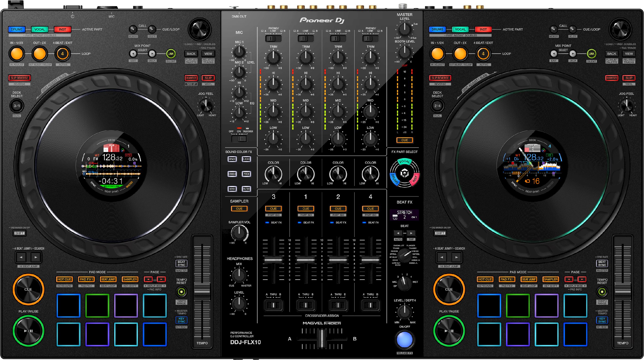Toggle left deck SLIP REVERSE button

[x=19, y=78]
